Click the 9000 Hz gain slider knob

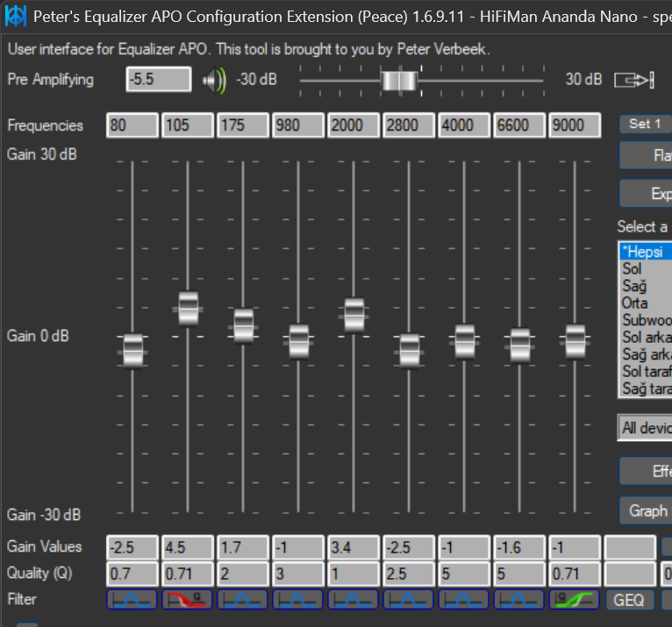[x=575, y=342]
